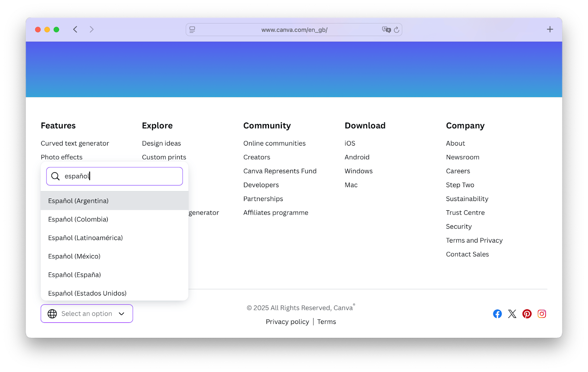This screenshot has width=588, height=372.
Task: Open the Newsroom page under Company
Action: point(463,157)
